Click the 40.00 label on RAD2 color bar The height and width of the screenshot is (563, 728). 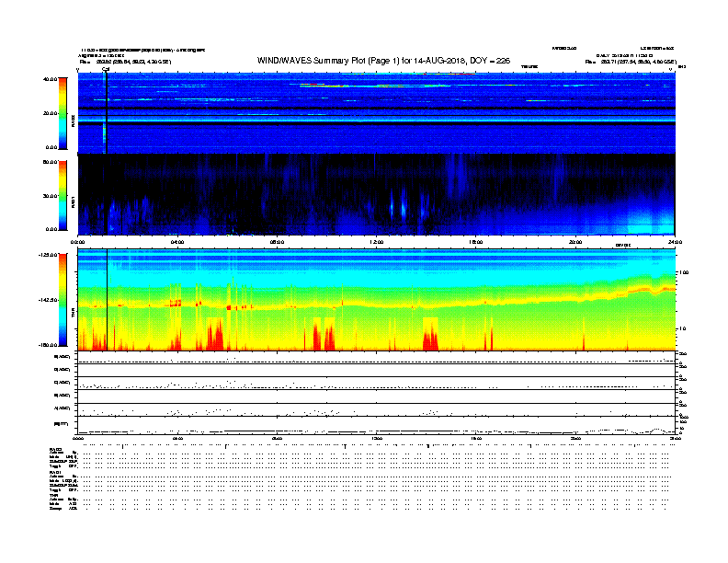coord(51,79)
